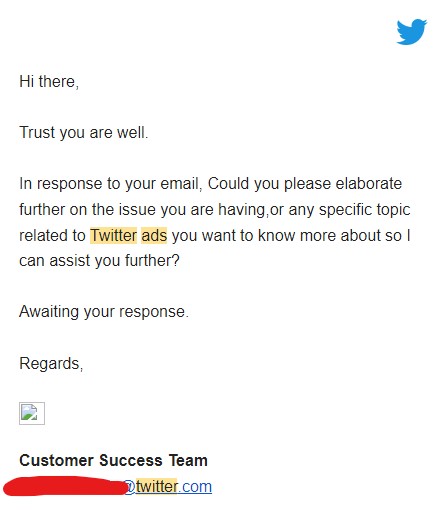Click the "can assist you further?" line
448x513 pixels.
pos(99,260)
